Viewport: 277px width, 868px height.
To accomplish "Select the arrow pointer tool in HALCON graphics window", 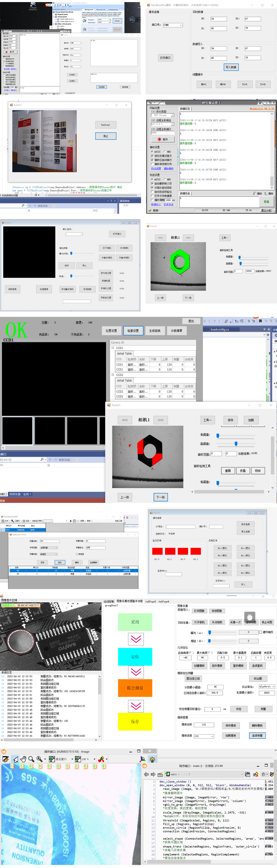I will tap(15, 759).
